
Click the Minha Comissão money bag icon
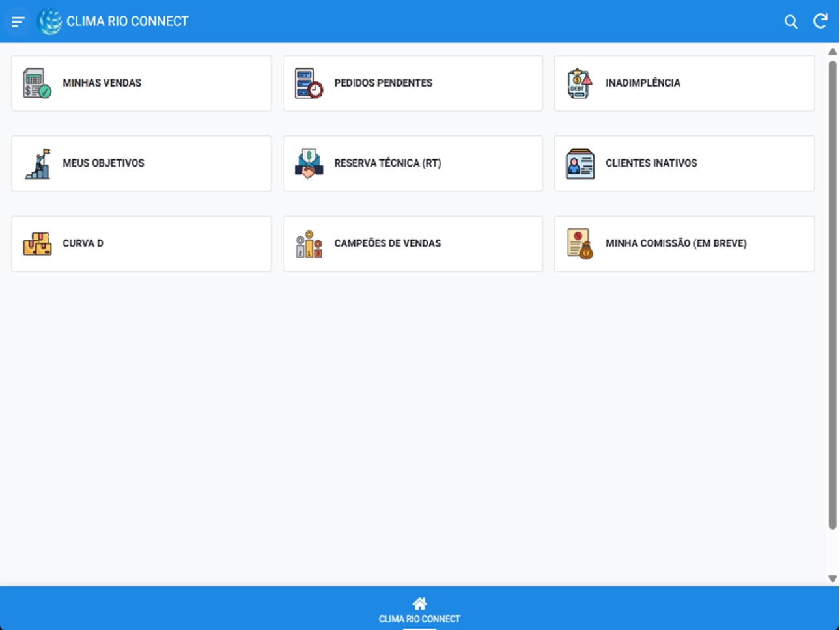point(580,244)
